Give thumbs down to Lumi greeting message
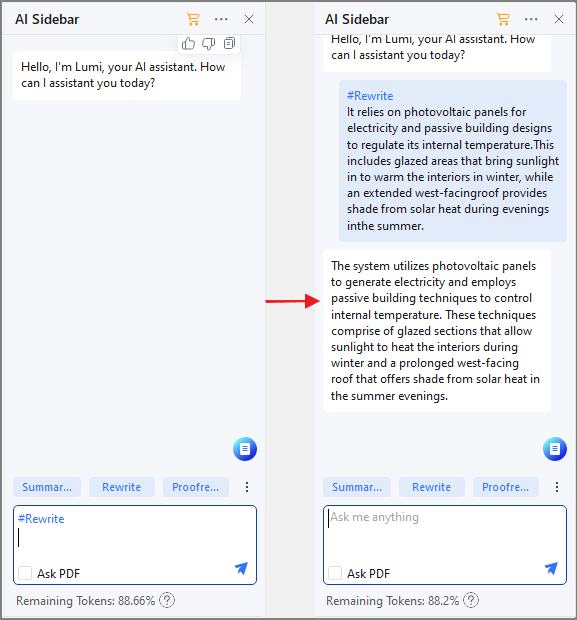The height and width of the screenshot is (620, 577). [209, 43]
